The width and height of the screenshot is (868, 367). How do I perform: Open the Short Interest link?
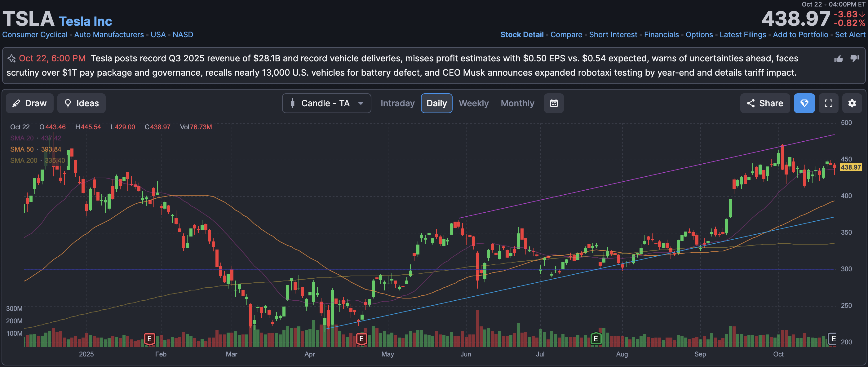click(x=613, y=35)
